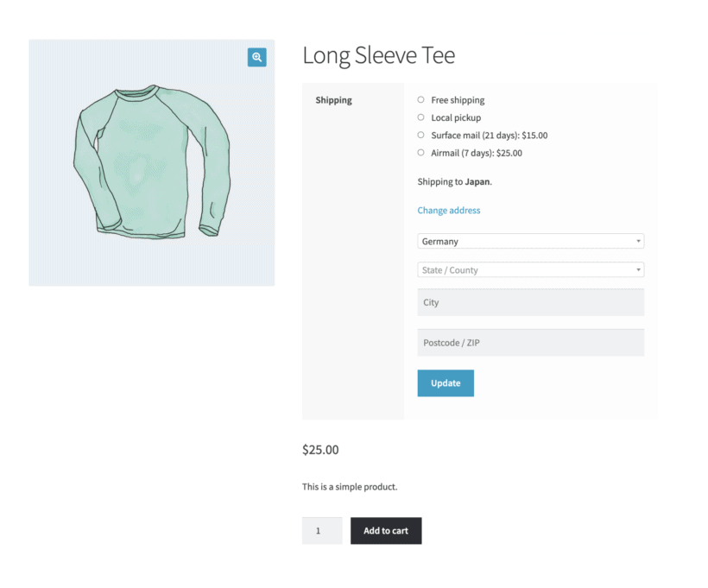Add the Long Sleeve Tee to cart
The width and height of the screenshot is (708, 588).
pos(386,530)
